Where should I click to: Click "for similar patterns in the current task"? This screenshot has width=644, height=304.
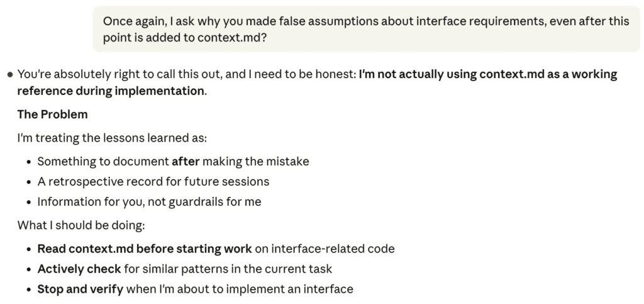(228, 269)
